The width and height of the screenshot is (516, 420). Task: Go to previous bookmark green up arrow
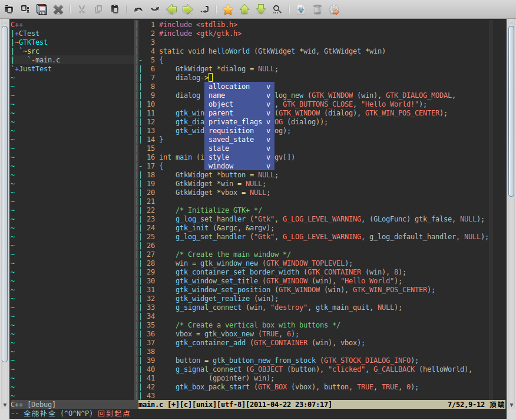[x=244, y=9]
